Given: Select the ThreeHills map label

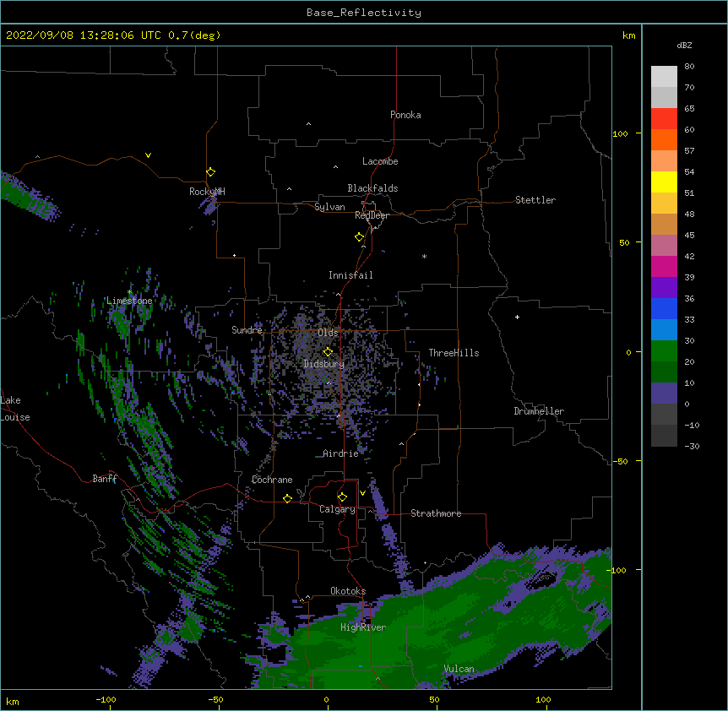Looking at the screenshot, I should coord(454,353).
